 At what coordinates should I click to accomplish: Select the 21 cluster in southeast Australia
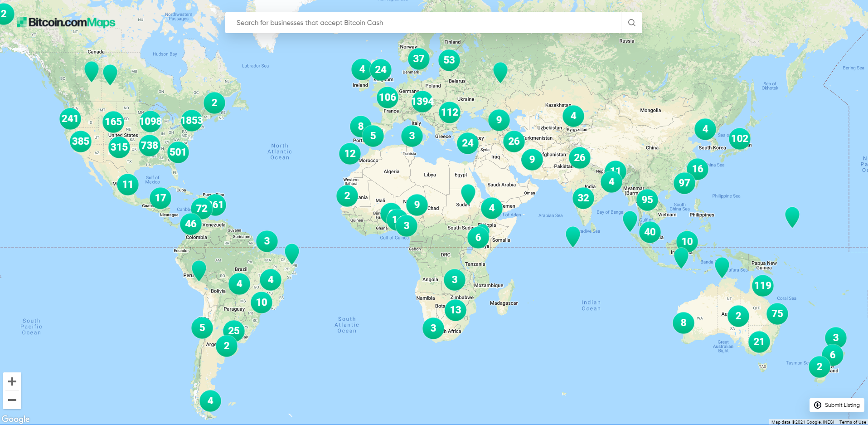(759, 342)
